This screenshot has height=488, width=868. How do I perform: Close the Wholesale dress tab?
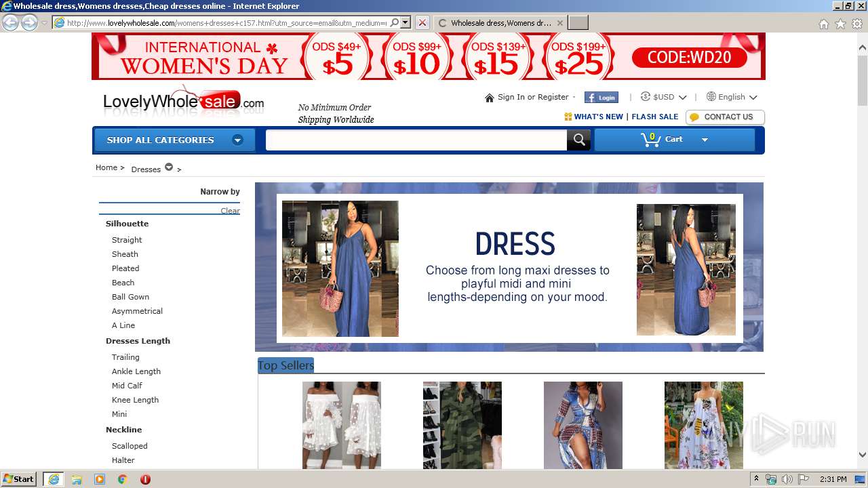tap(559, 23)
